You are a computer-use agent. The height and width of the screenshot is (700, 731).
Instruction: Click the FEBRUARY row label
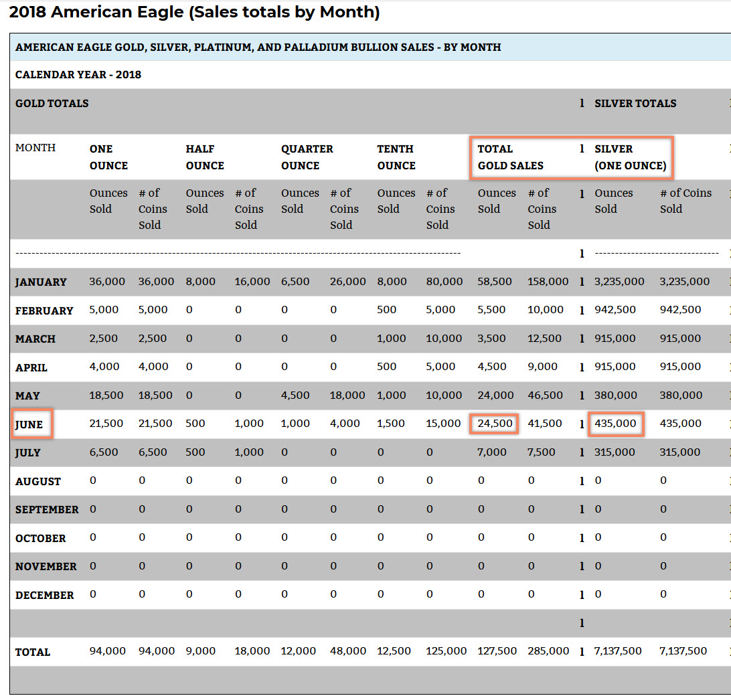click(x=44, y=311)
